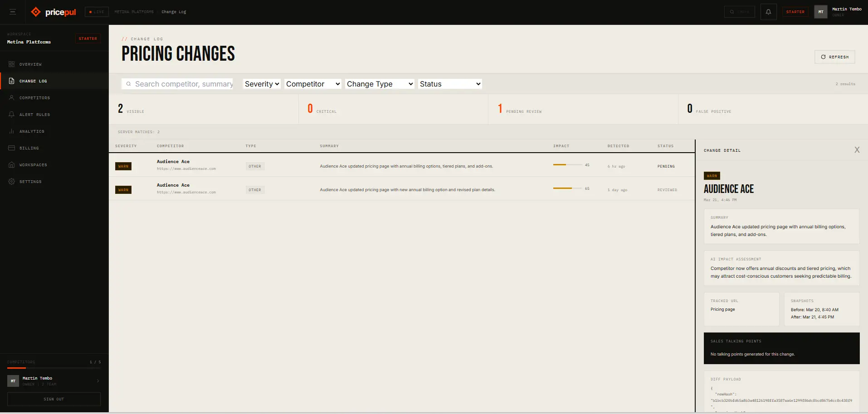Click the OTHER type tag in the PENDING row

[255, 166]
